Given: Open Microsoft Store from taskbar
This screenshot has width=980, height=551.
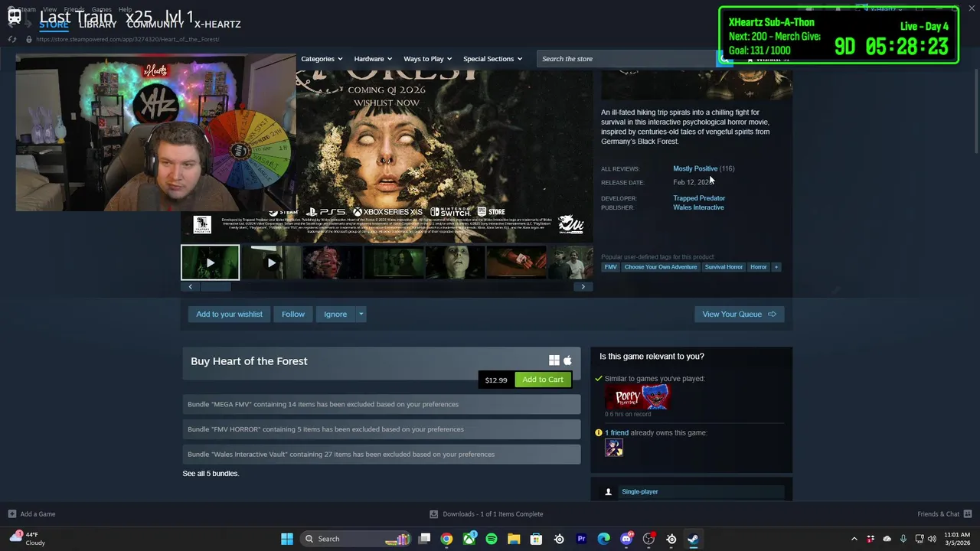Looking at the screenshot, I should (537, 539).
